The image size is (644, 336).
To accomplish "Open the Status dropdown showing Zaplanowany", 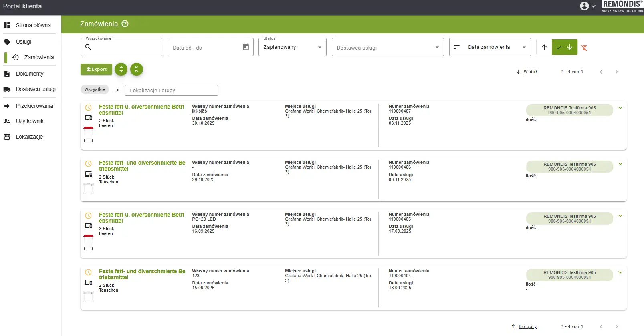I will click(292, 47).
